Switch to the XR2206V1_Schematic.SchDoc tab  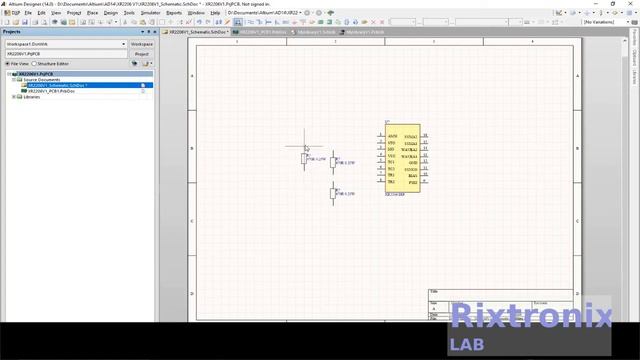pyautogui.click(x=196, y=32)
